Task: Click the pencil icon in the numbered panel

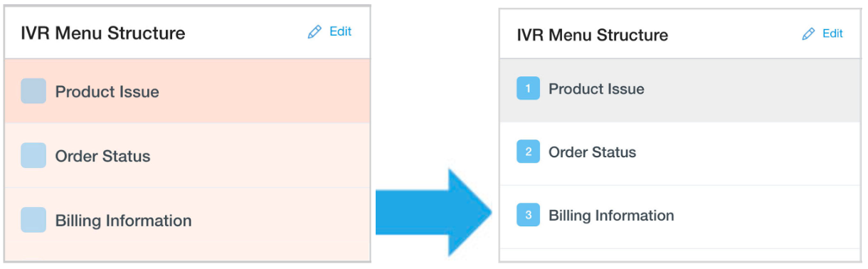Action: 808,34
